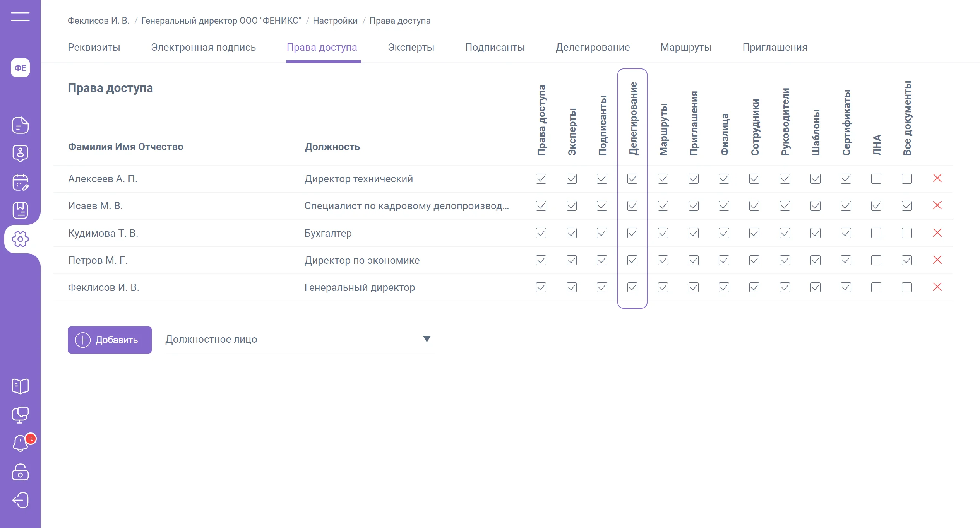The width and height of the screenshot is (980, 528).
Task: Open the hamburger menu in the sidebar
Action: point(20,16)
